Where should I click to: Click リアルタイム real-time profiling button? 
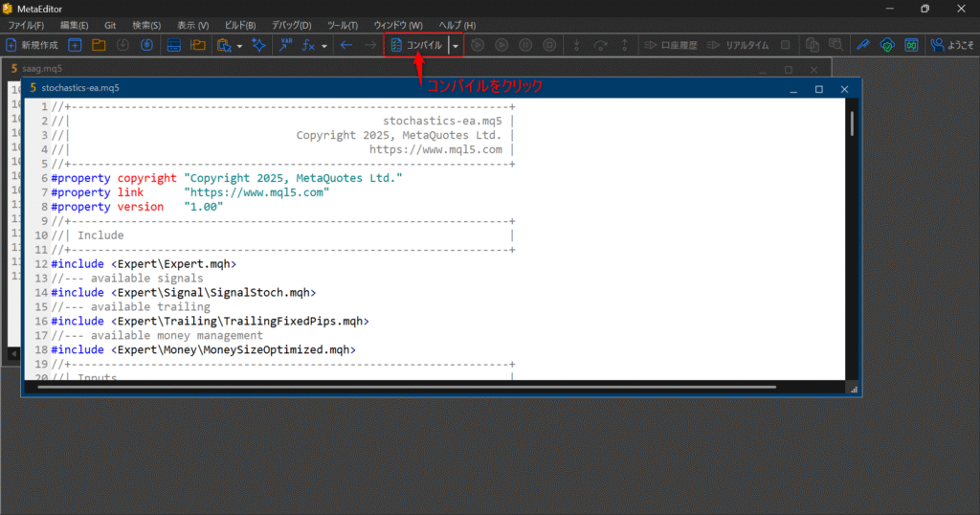(x=738, y=45)
